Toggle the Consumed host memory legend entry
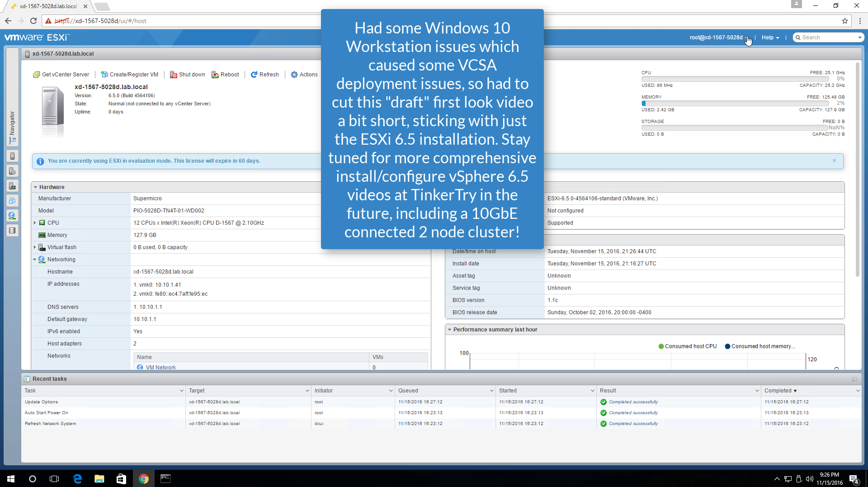868x487 pixels. pos(760,346)
